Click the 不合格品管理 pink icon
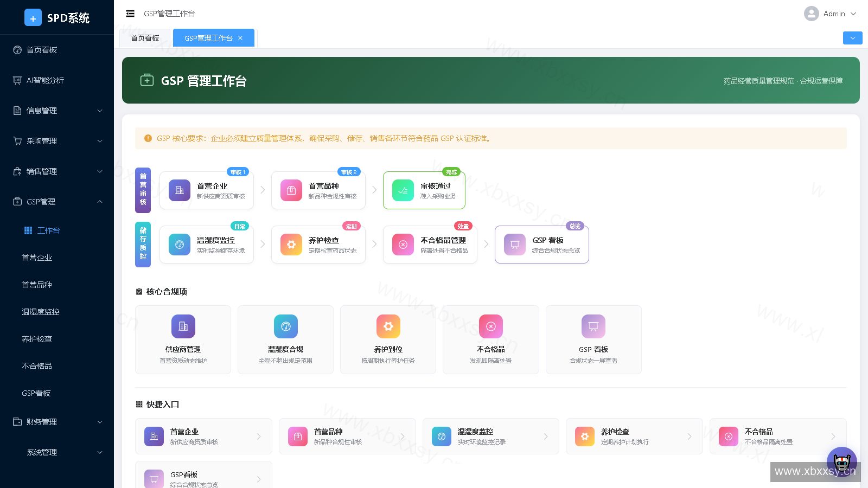Image resolution: width=868 pixels, height=488 pixels. tap(403, 245)
